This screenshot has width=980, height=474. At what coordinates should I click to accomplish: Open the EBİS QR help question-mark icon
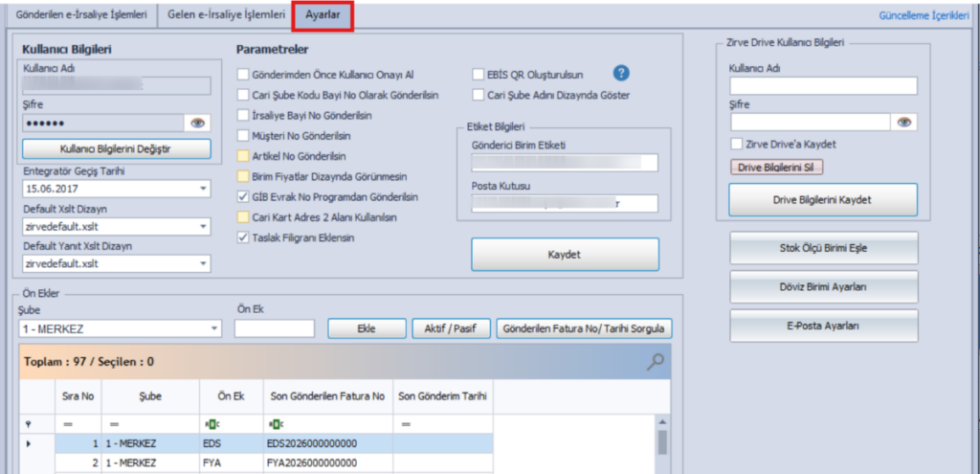[x=620, y=74]
